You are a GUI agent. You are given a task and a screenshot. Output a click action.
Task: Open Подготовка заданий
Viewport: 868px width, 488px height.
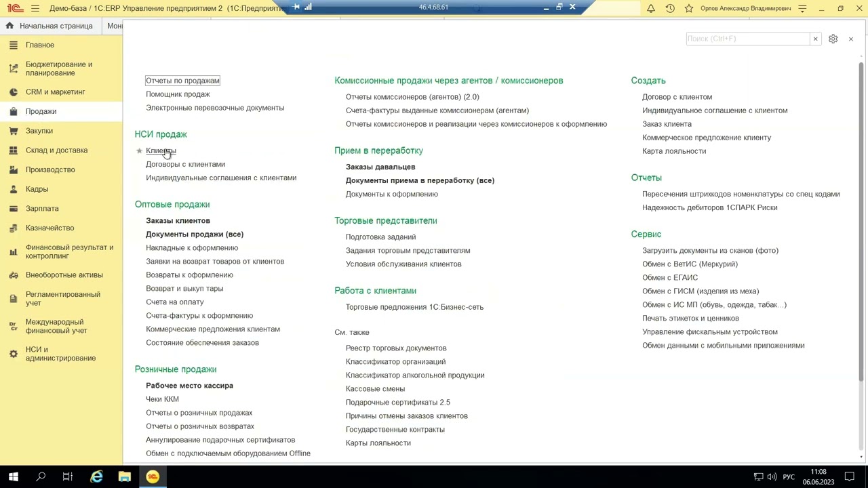(380, 237)
